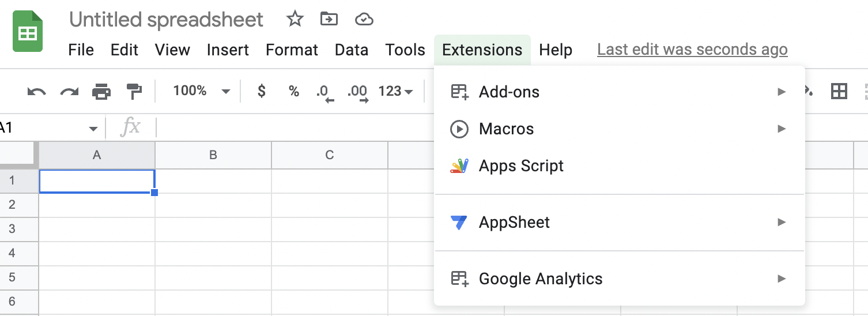
Task: Select column A header
Action: (97, 155)
